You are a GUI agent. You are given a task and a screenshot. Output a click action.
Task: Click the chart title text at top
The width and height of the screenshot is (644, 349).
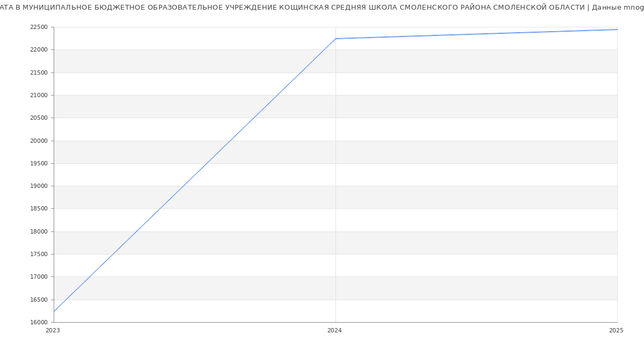coord(322,8)
